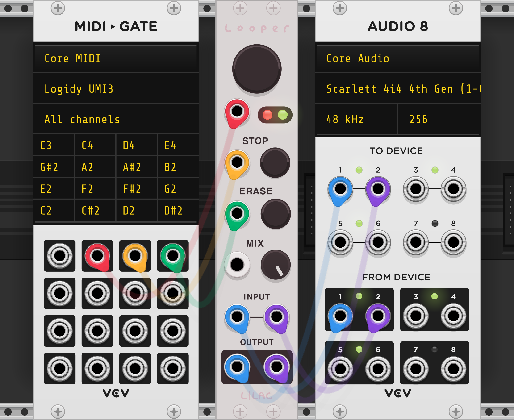This screenshot has width=514, height=420.
Task: Select the G2 note cell
Action: pyautogui.click(x=178, y=189)
